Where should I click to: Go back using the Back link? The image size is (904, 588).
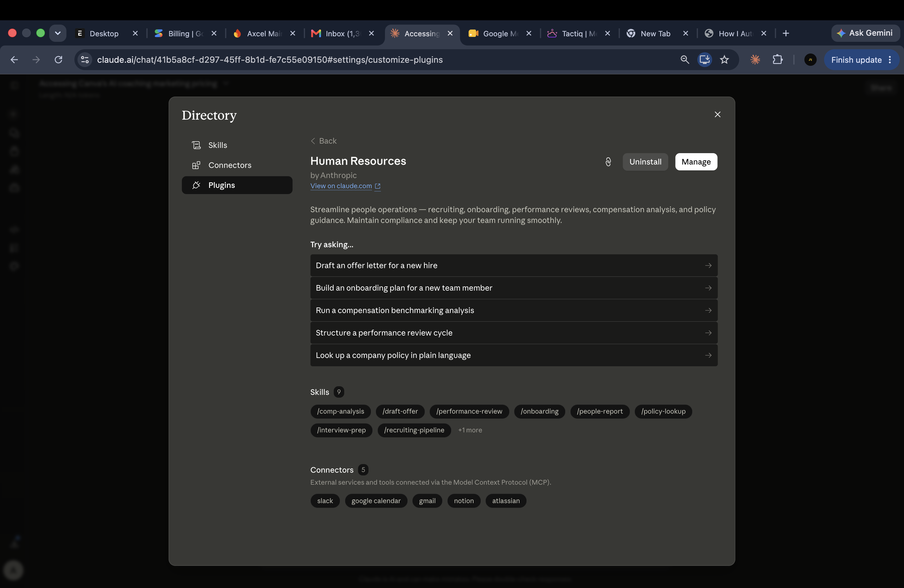click(323, 141)
